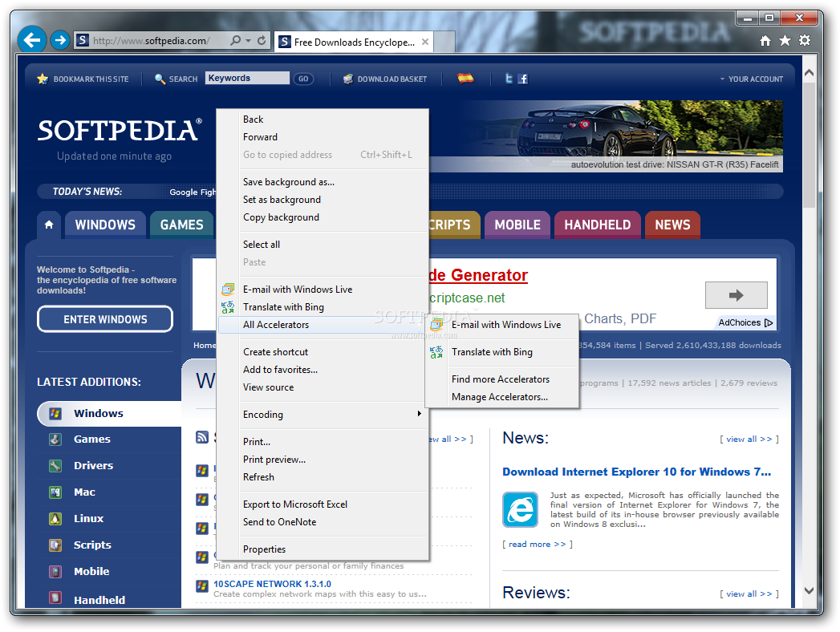The width and height of the screenshot is (840, 632).
Task: Expand Your Account dropdown
Action: pyautogui.click(x=752, y=79)
